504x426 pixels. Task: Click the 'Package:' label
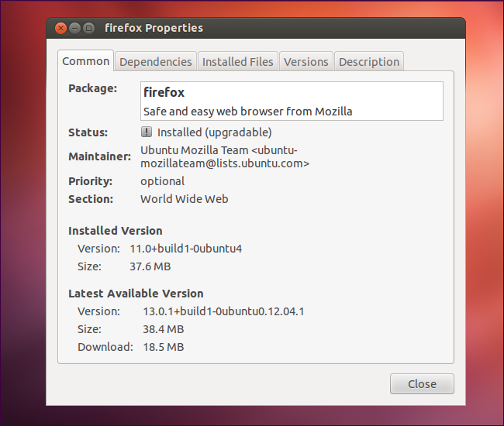point(93,88)
